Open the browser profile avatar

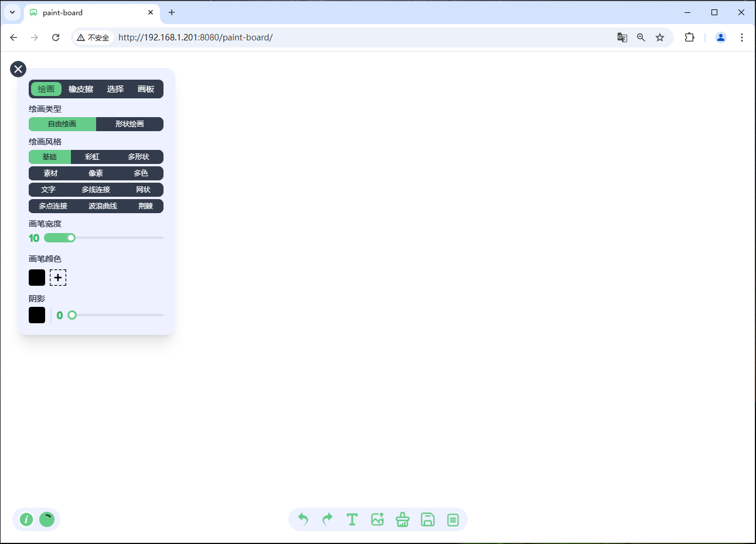pyautogui.click(x=721, y=37)
